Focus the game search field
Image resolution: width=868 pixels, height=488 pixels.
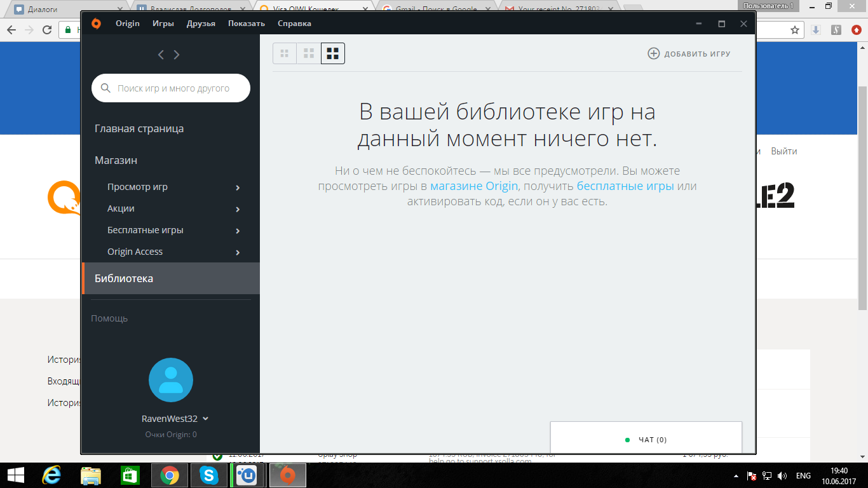coord(171,88)
